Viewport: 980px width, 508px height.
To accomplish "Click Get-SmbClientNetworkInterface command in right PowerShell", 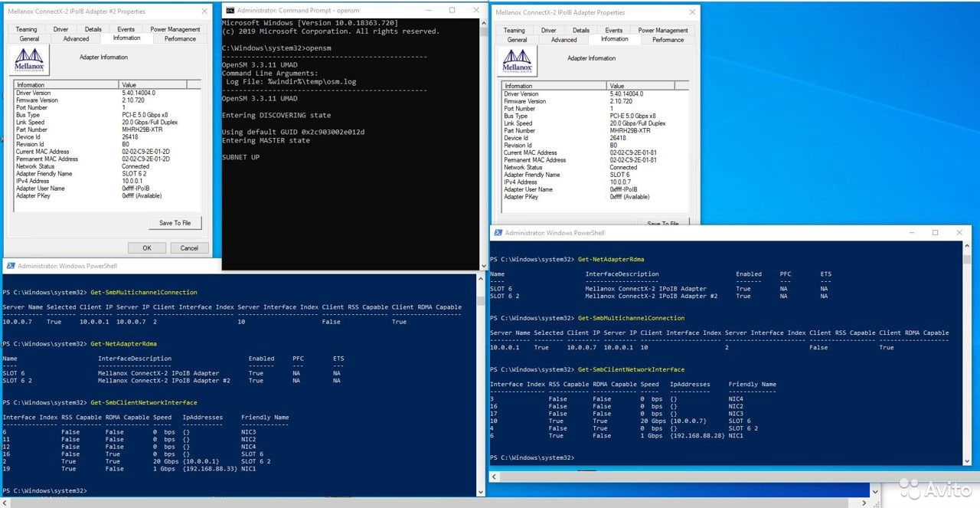I will [632, 369].
